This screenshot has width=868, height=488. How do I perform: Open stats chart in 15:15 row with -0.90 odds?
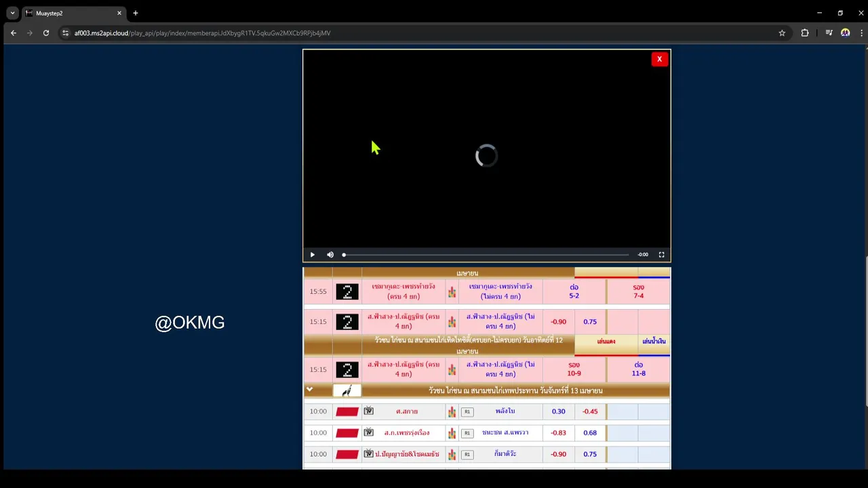click(x=452, y=322)
